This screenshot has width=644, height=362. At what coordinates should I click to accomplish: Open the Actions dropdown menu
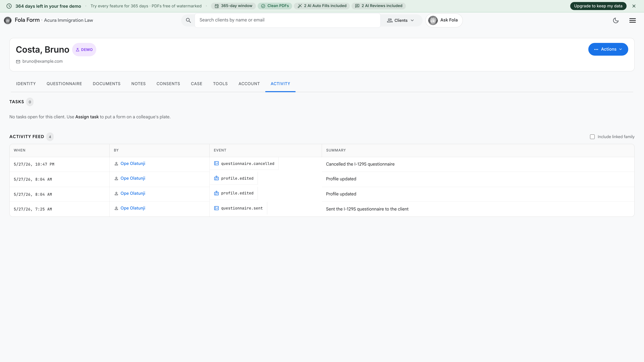[x=608, y=49]
